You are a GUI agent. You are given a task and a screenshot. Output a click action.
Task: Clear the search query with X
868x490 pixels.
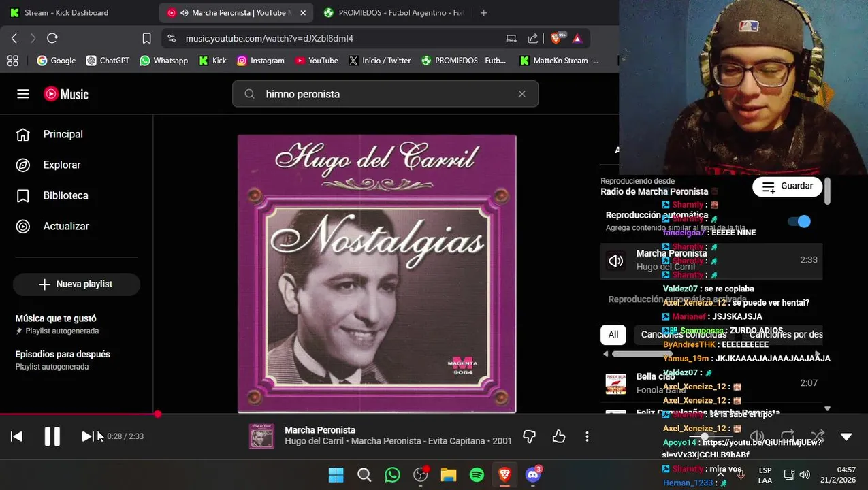(x=522, y=94)
